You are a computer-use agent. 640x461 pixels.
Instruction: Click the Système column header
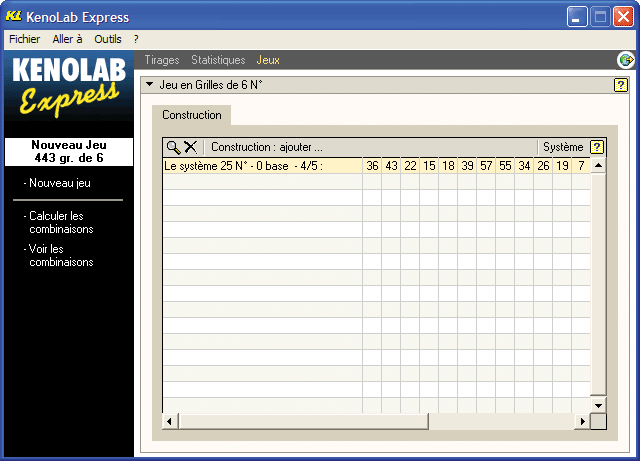click(563, 147)
